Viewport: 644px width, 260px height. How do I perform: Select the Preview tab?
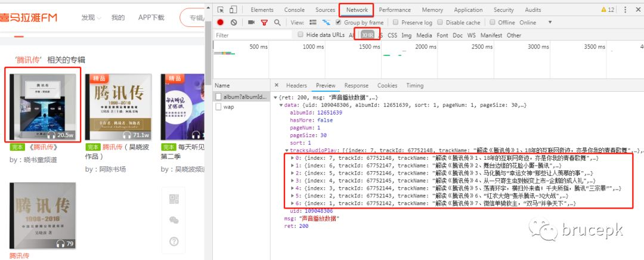[x=326, y=85]
